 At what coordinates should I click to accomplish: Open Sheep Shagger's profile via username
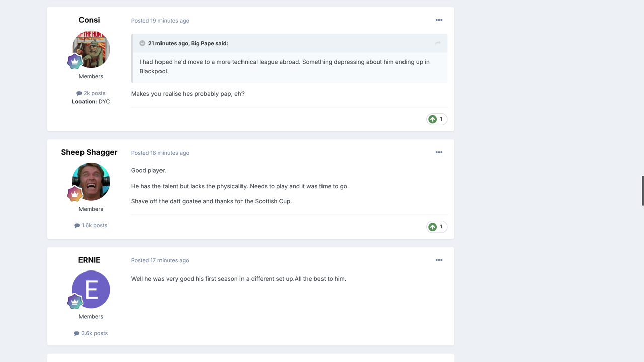point(89,152)
